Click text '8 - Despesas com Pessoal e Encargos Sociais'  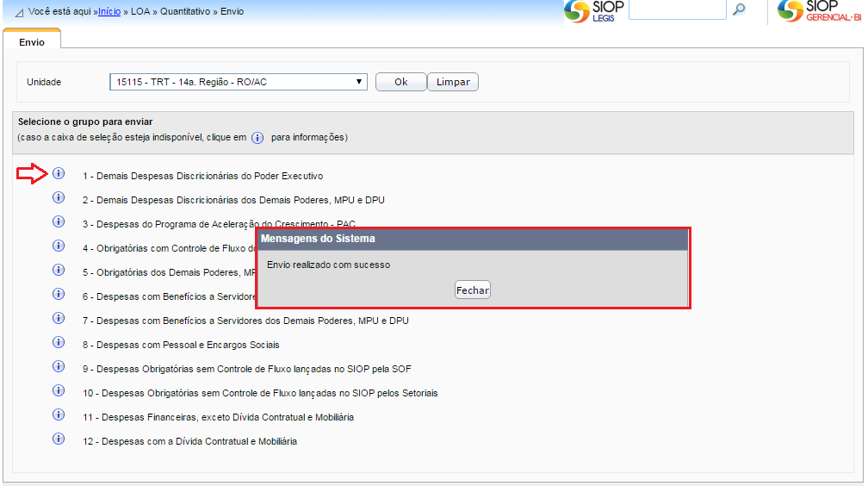181,345
